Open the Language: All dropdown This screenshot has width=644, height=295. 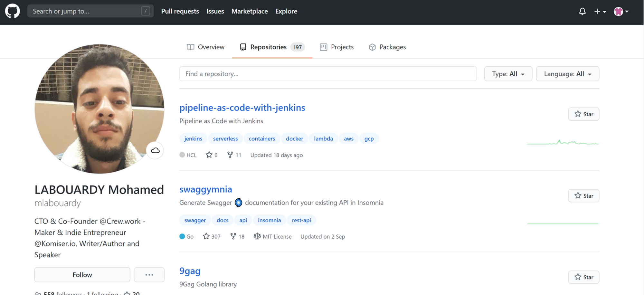pos(567,74)
